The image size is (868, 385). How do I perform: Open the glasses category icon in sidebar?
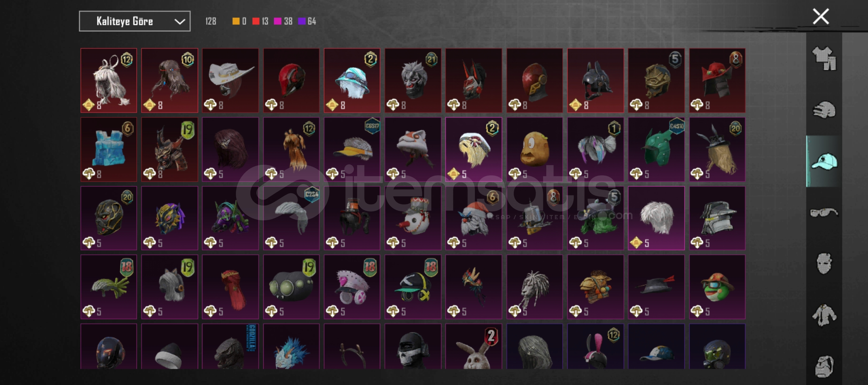824,213
